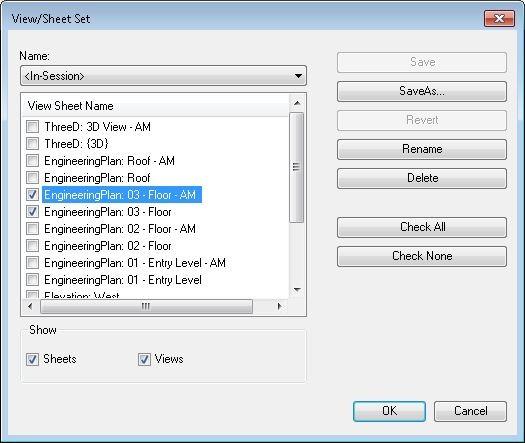Click the horizontal scroll left arrow

[x=30, y=306]
